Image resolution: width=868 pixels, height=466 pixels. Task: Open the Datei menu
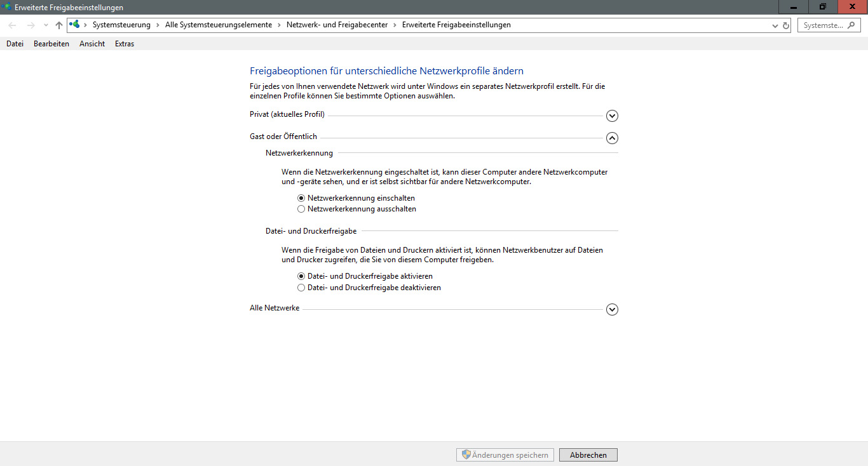click(x=15, y=44)
